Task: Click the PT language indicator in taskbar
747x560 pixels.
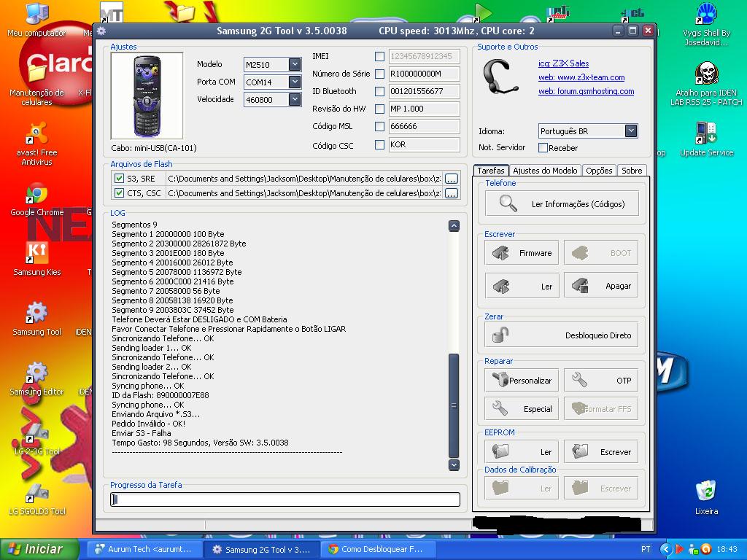Action: click(646, 549)
